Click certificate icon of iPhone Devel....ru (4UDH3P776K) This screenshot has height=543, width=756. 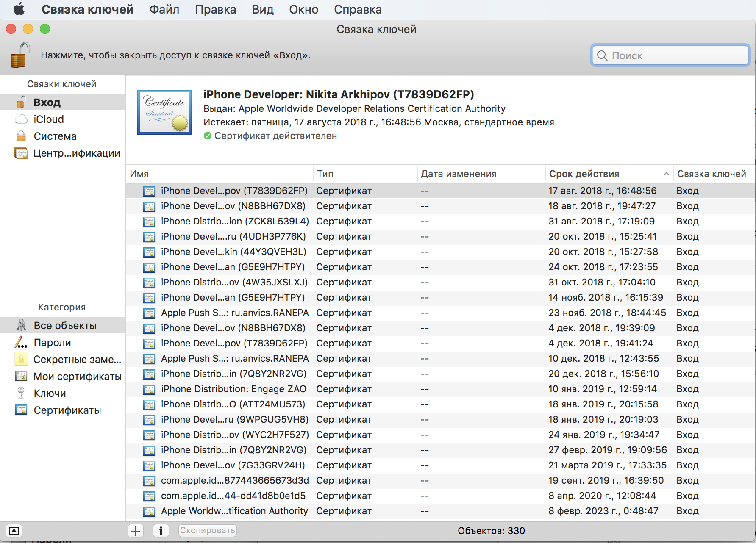click(x=149, y=237)
